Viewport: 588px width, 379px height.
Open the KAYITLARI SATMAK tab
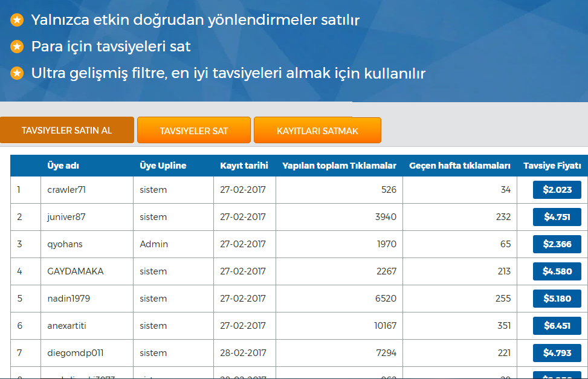pos(317,130)
